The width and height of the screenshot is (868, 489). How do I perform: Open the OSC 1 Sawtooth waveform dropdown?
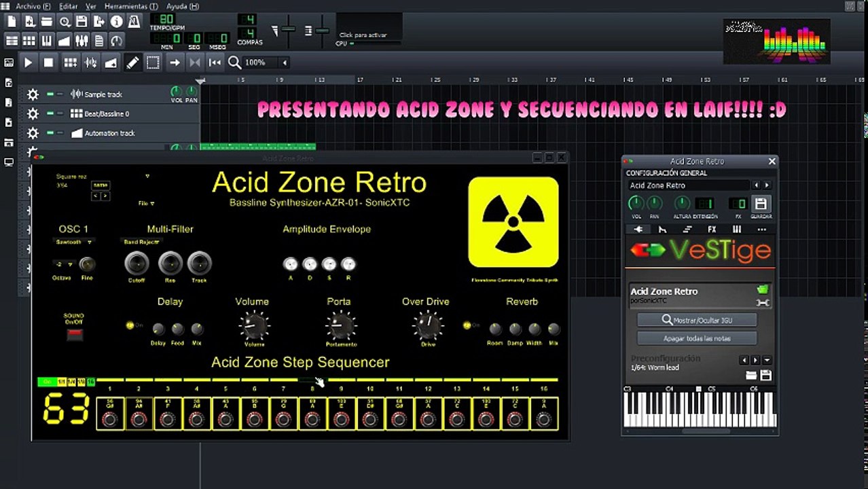tap(74, 242)
